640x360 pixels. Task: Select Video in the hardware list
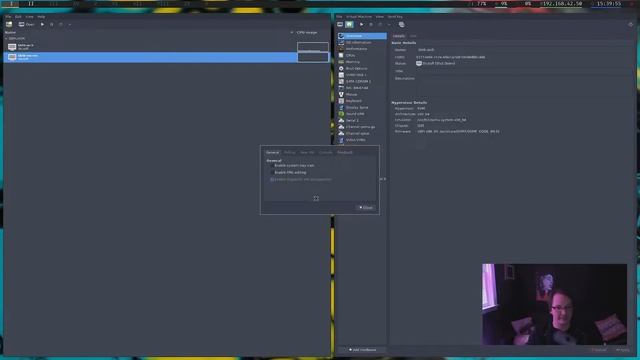[x=362, y=140]
